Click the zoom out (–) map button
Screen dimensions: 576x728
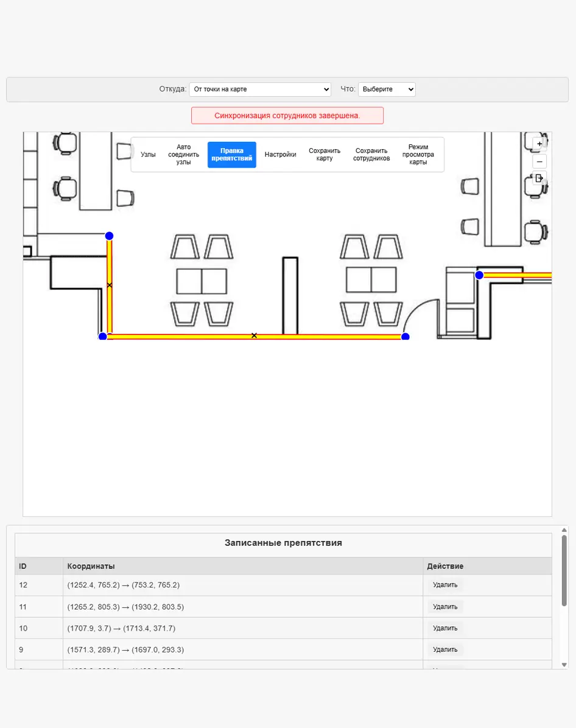coord(539,161)
